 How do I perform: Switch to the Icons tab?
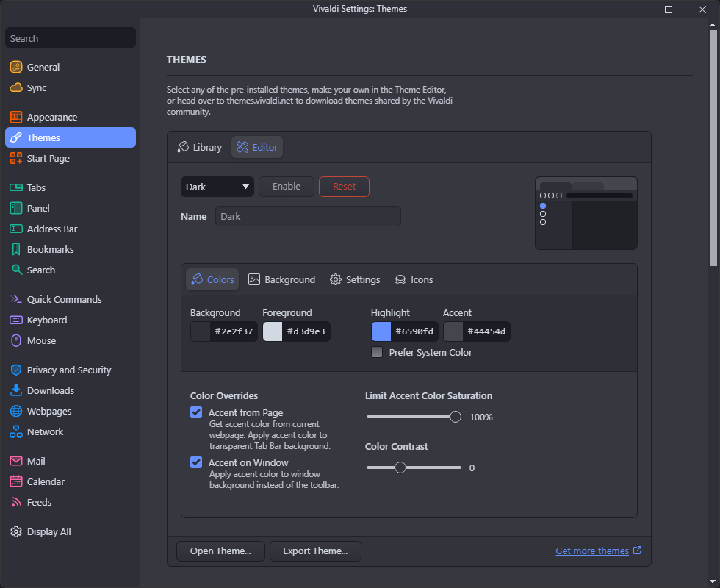click(x=414, y=279)
